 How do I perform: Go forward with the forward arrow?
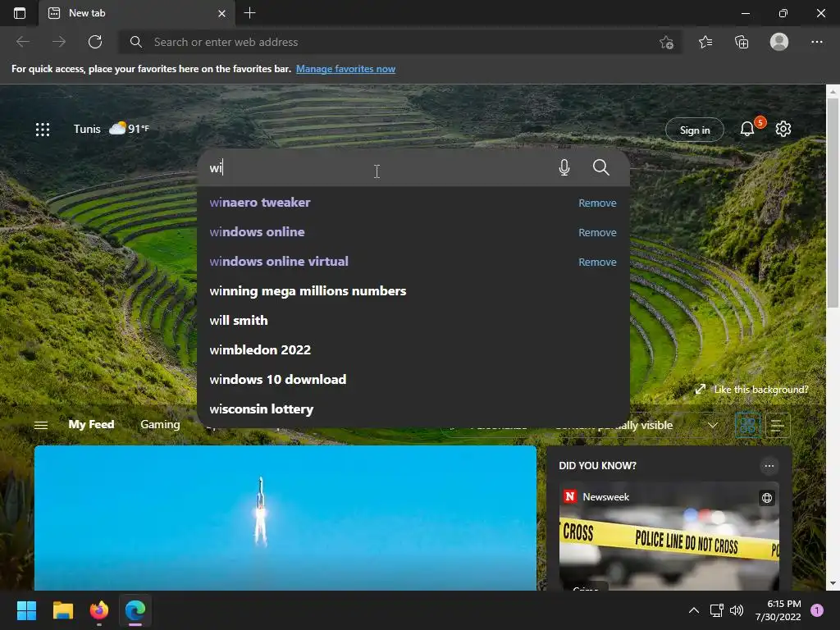(x=59, y=42)
